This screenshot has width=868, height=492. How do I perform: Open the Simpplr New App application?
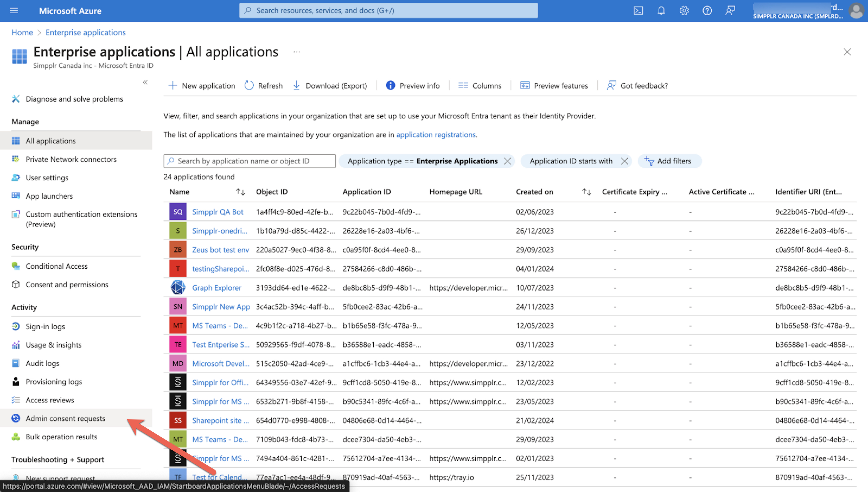[x=221, y=306]
